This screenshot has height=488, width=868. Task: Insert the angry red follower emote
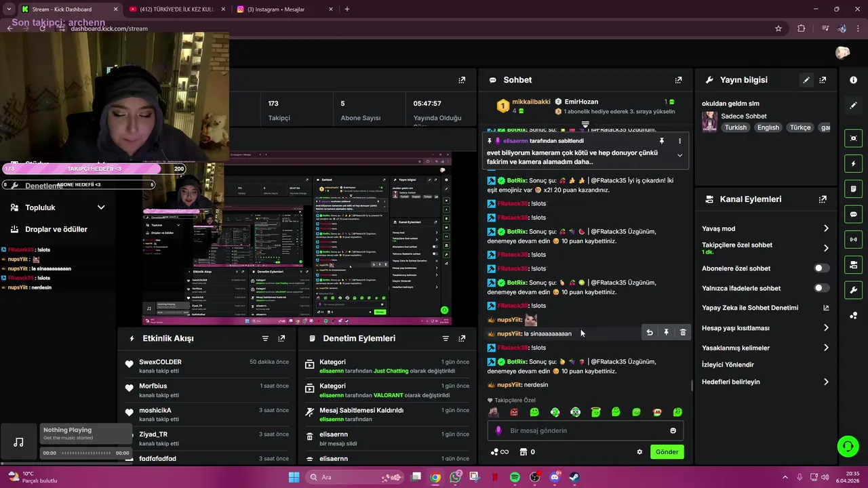point(514,412)
